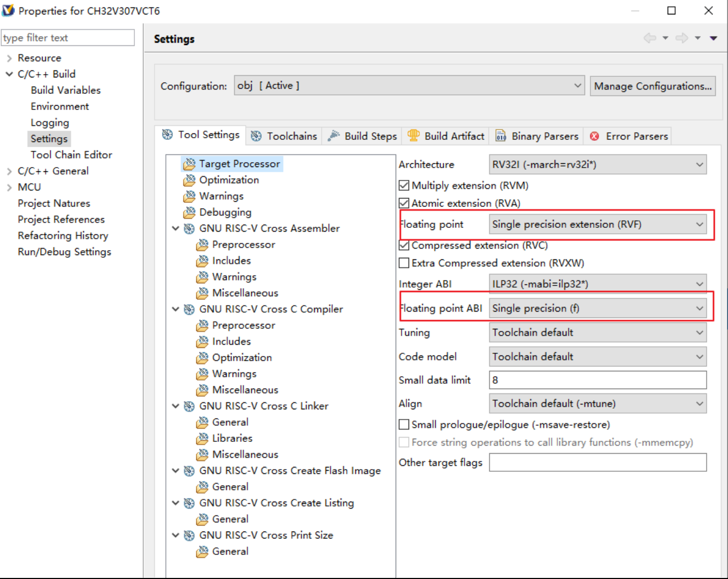Collapse the GNU RISC-V Cross C Linker node
This screenshot has width=728, height=579.
tap(175, 406)
